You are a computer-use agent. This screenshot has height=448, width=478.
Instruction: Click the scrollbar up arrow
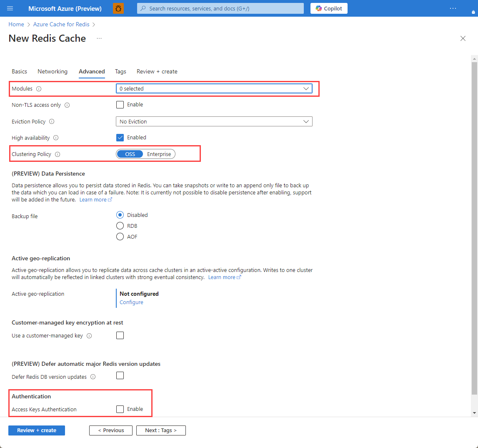click(474, 58)
